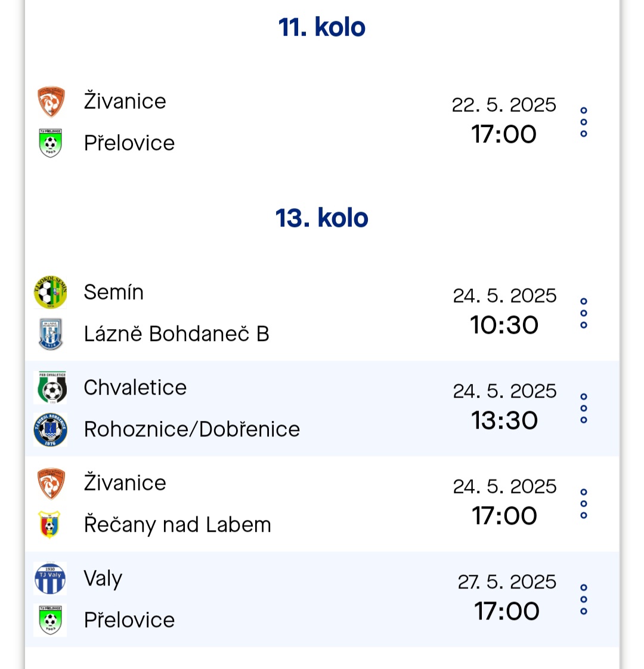
Task: Open the Řečany nad Labem team link
Action: [178, 525]
